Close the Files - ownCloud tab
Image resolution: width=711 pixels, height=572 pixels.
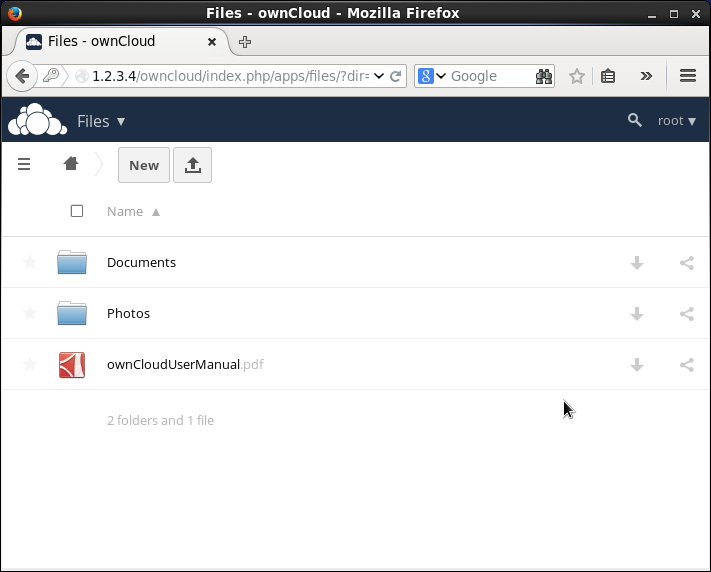point(211,42)
